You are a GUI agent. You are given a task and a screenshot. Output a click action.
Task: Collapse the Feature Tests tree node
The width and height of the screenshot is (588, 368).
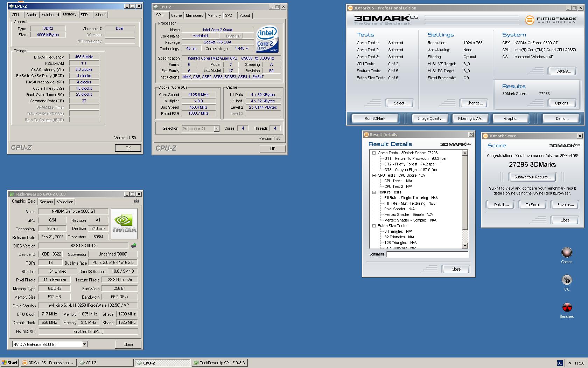click(x=374, y=192)
